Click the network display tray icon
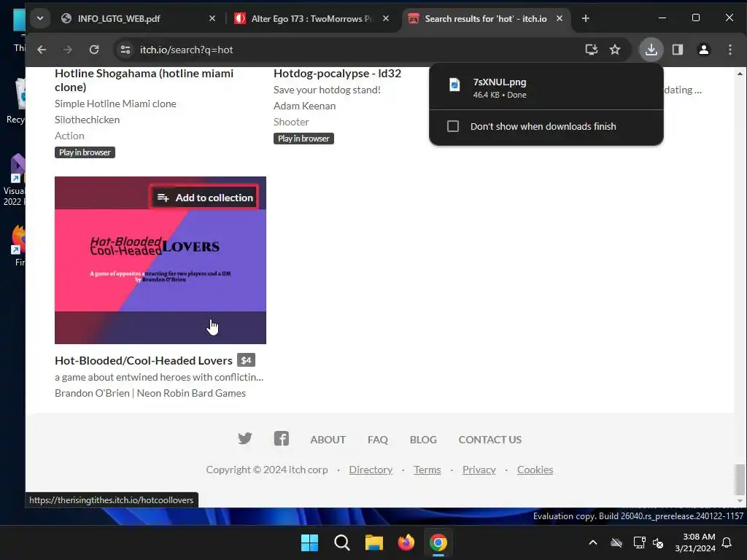The image size is (747, 560). (639, 542)
